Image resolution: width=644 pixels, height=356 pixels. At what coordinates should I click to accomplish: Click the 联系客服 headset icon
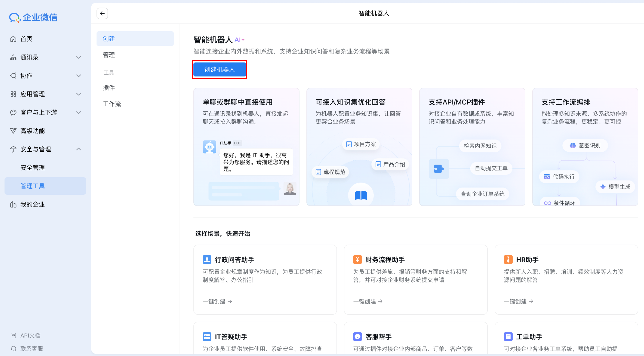pos(13,349)
